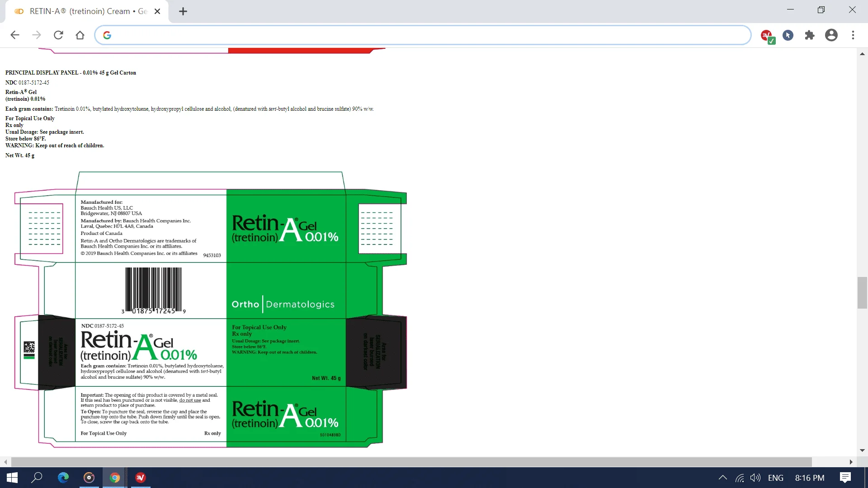This screenshot has height=488, width=868.
Task: Switch the ENG input language
Action: click(776, 478)
